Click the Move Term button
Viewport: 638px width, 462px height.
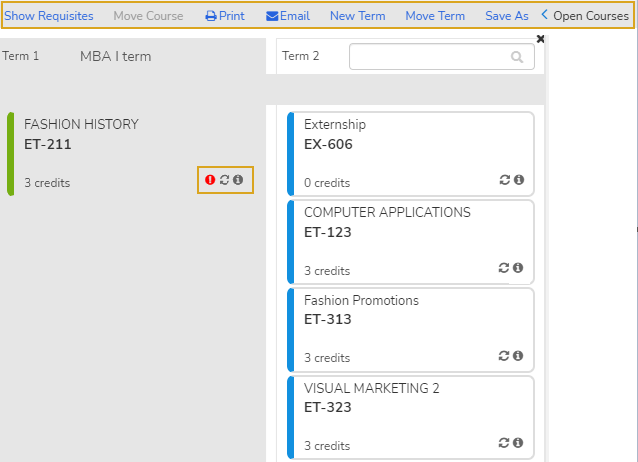tap(435, 16)
